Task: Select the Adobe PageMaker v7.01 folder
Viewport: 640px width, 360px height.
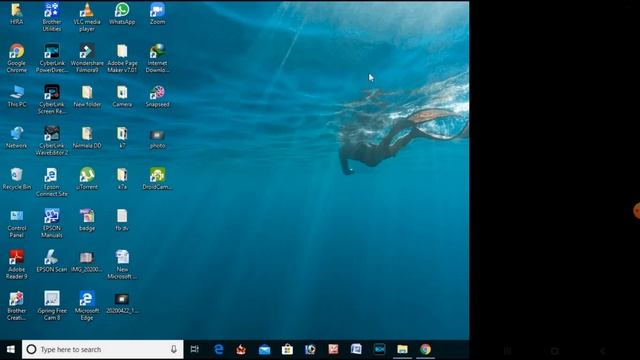Action: tap(122, 58)
